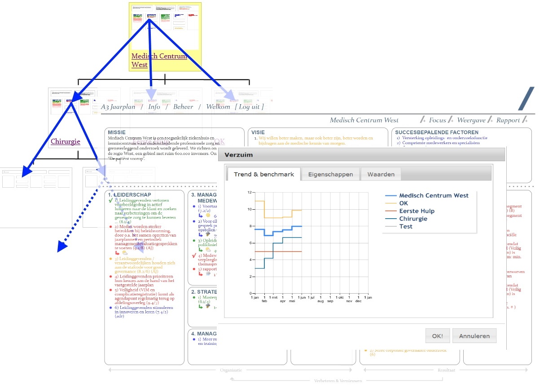Expand the Rapport menu

coord(508,120)
